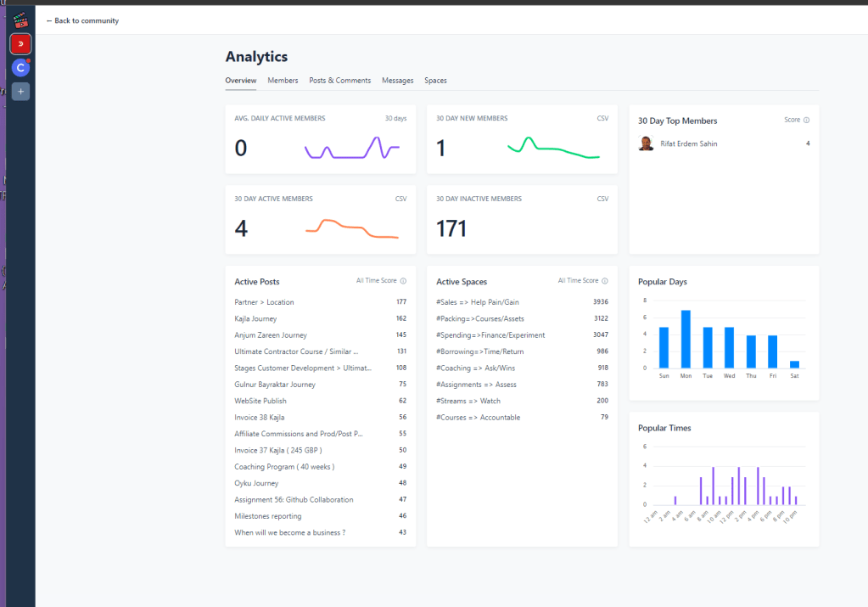
Task: Open #Borrowing=>Time/Return space
Action: 480,351
